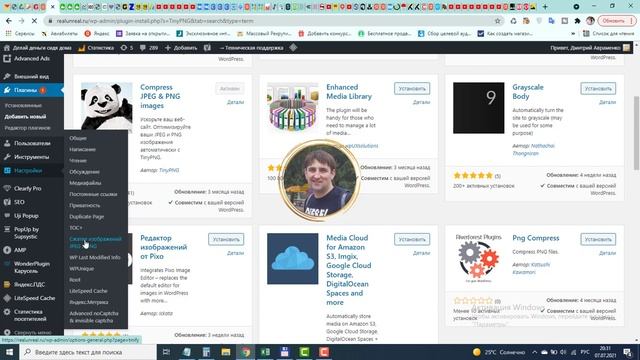
Task: Select TOC+ in the Настройки submenu
Action: pos(76,228)
